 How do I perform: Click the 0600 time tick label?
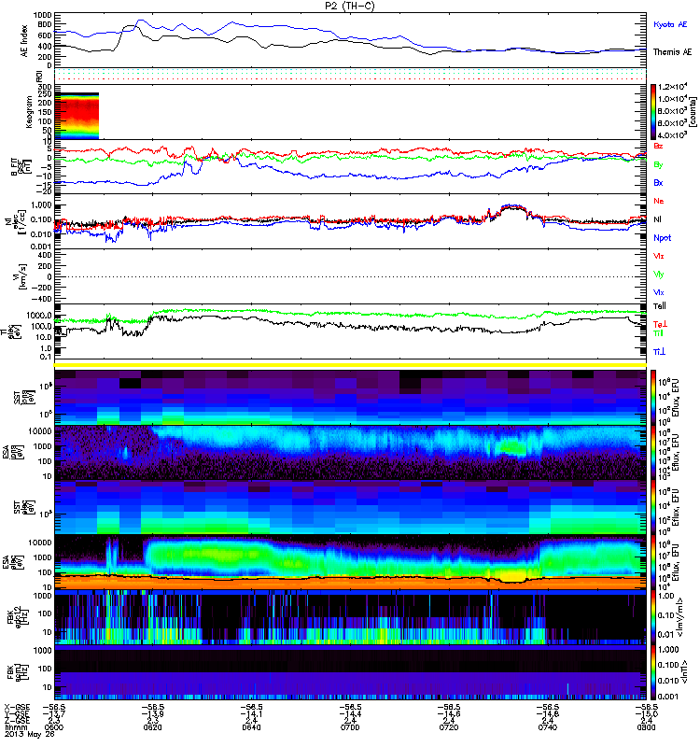coord(54,727)
